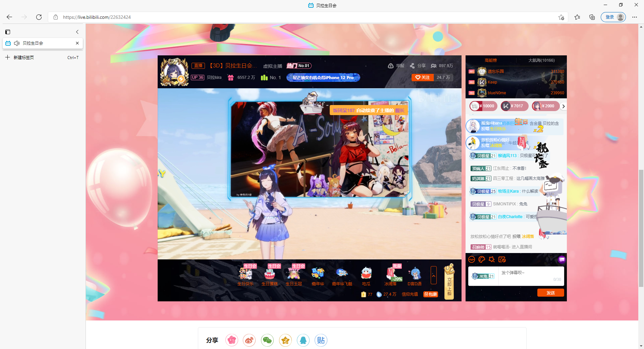The height and width of the screenshot is (349, 644).
Task: Add this page to favorites
Action: 561,17
